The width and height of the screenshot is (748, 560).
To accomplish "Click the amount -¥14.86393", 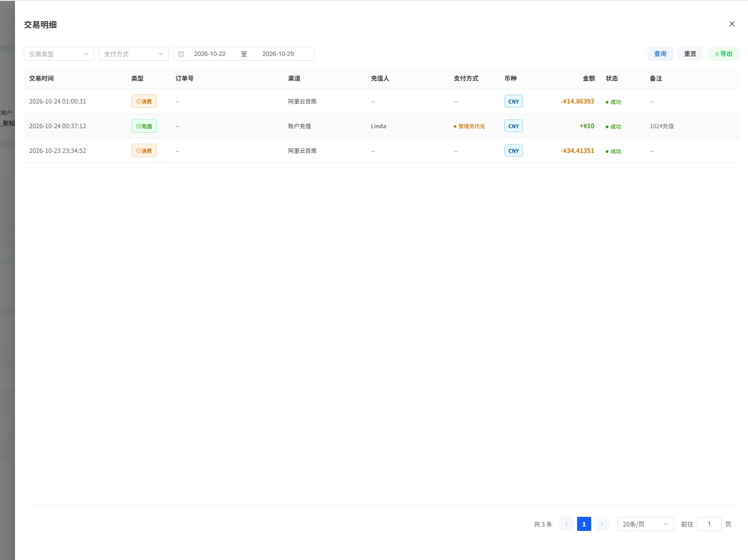I will point(577,101).
